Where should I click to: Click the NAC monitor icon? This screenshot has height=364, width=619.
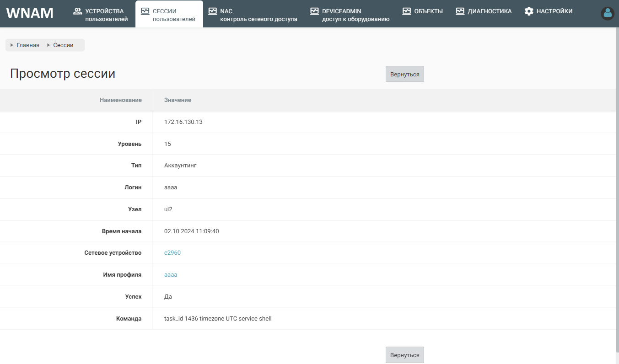point(213,11)
